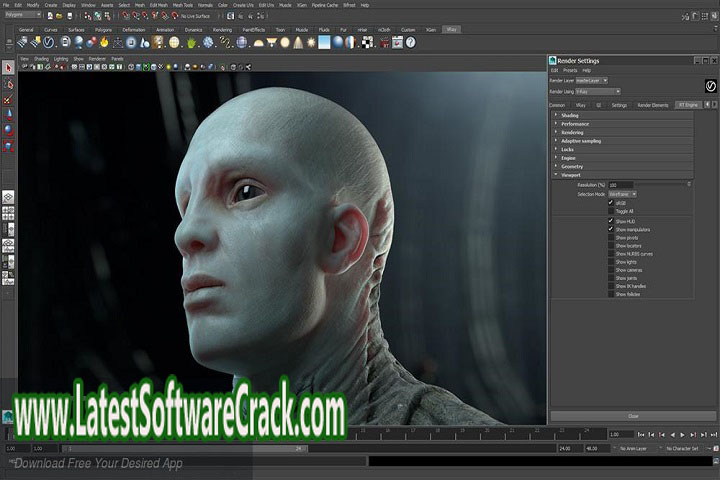This screenshot has height=480, width=720.
Task: Open the question mark help shelf icon
Action: [411, 43]
